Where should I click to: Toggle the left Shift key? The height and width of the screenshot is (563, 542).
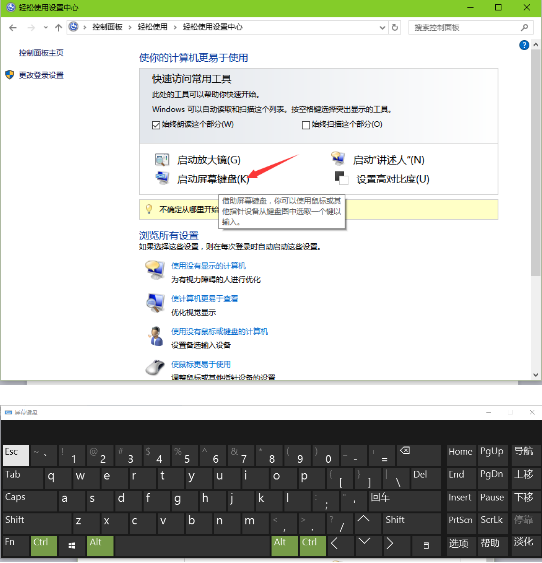click(37, 523)
